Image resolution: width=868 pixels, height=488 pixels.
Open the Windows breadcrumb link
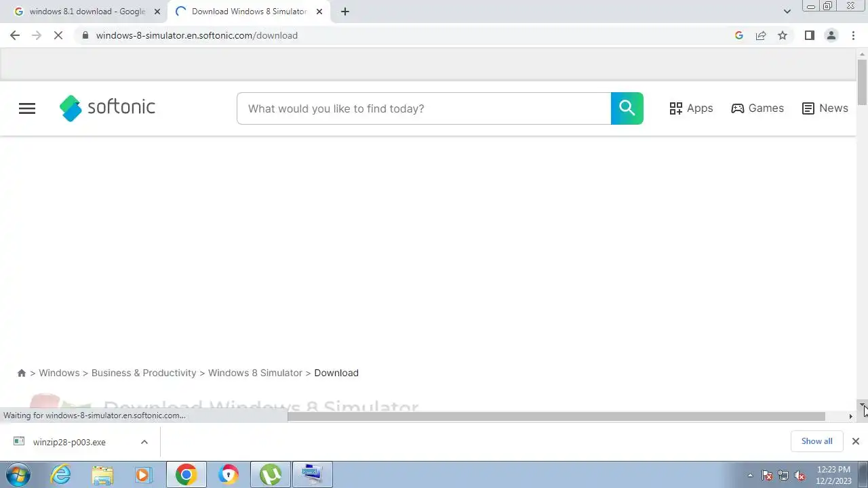(x=59, y=373)
